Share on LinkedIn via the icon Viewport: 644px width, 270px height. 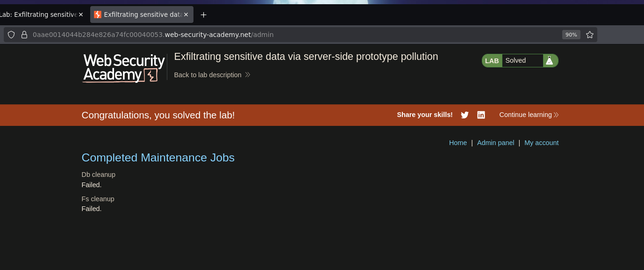tap(481, 115)
